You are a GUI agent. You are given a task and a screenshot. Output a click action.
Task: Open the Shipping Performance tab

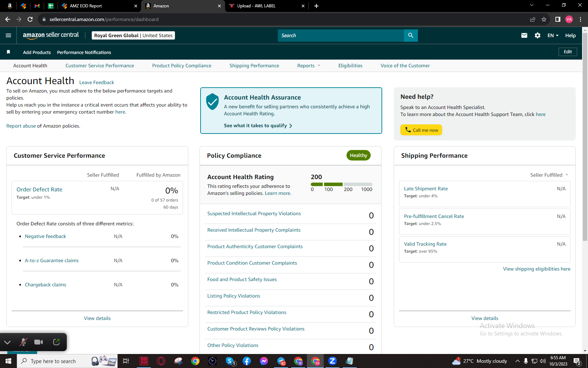click(254, 66)
